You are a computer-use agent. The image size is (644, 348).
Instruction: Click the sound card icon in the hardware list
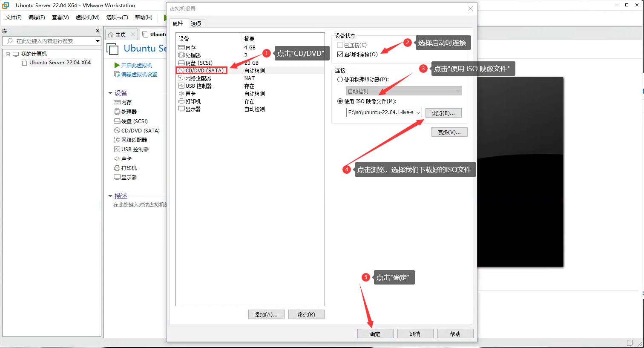pyautogui.click(x=181, y=94)
